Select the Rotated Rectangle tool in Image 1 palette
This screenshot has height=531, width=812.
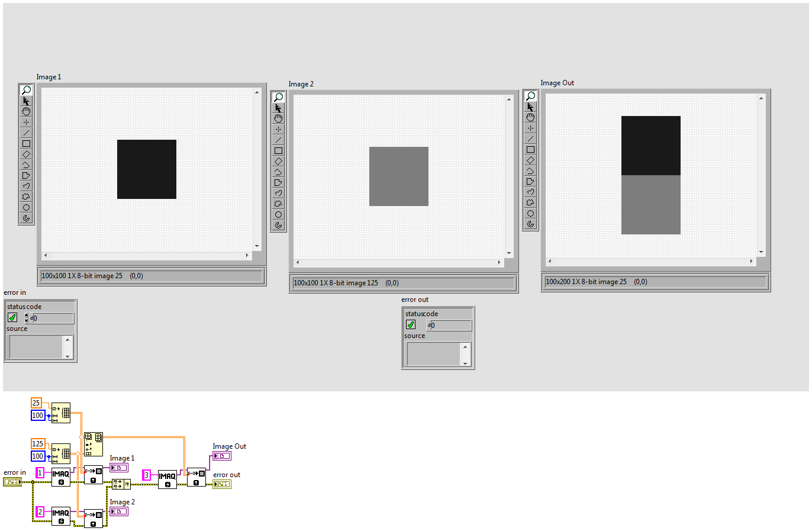pos(26,154)
